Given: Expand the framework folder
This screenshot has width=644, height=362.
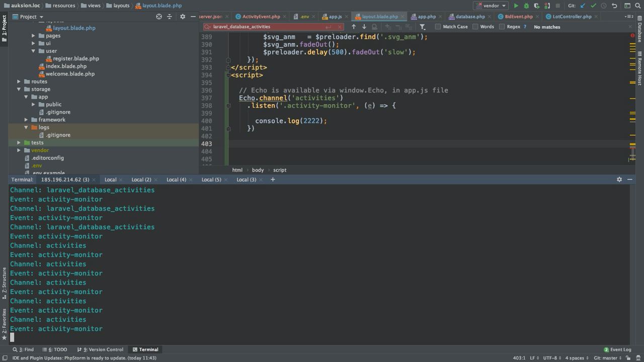Looking at the screenshot, I should pyautogui.click(x=26, y=120).
